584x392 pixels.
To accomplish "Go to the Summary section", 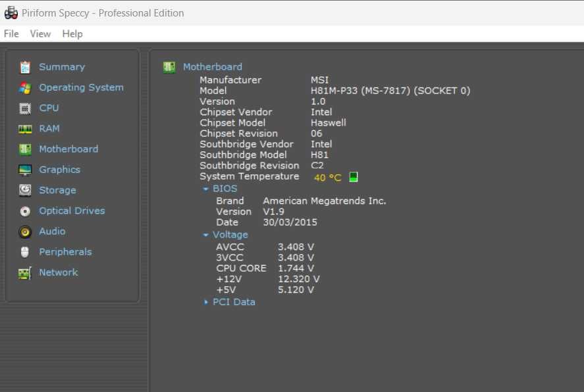I will point(62,67).
